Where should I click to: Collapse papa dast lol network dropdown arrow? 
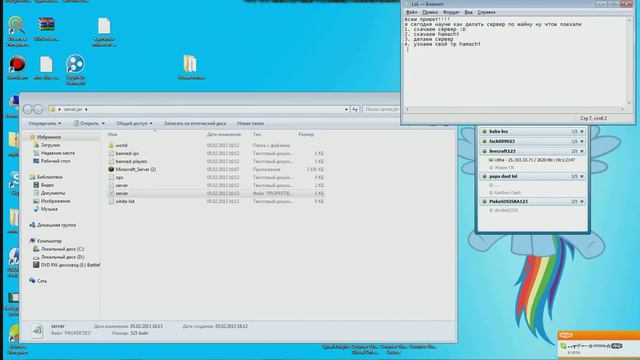pos(582,176)
